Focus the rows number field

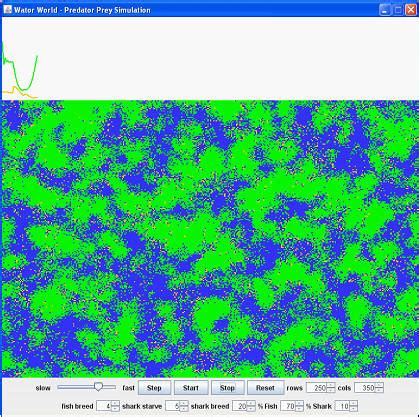[316, 388]
